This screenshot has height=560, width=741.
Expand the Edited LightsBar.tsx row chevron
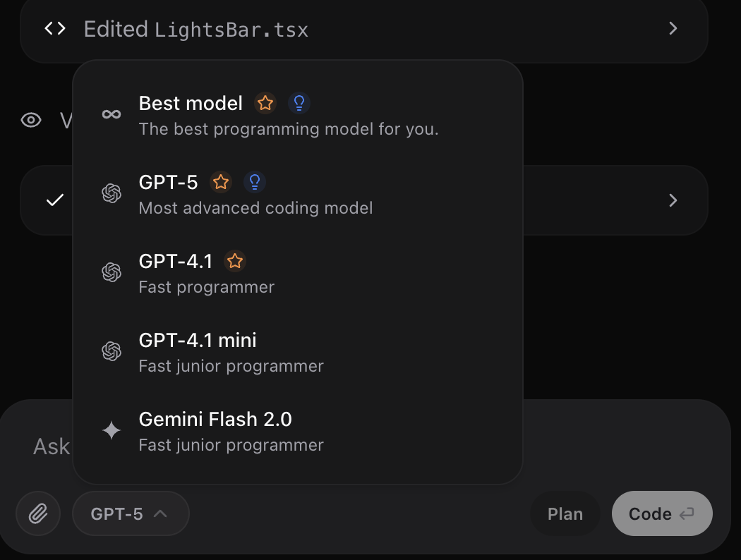point(673,29)
